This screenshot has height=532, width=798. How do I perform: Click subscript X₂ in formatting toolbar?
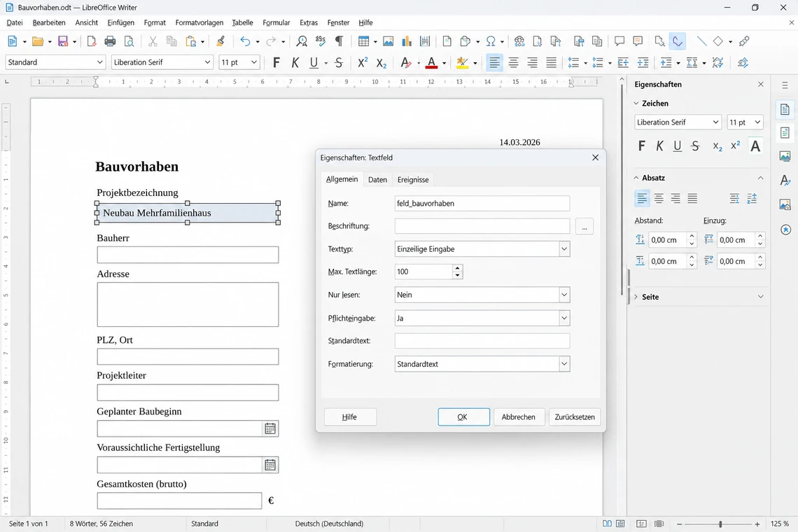click(381, 62)
